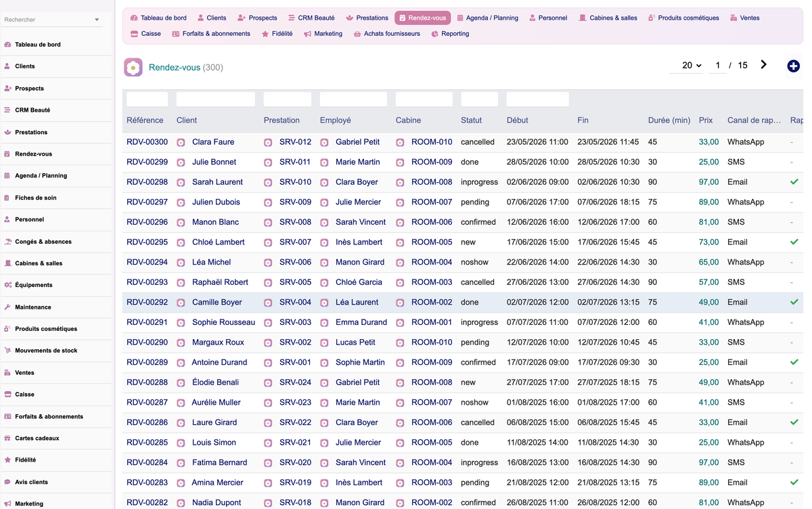Click the Statut filter field

[x=479, y=99]
